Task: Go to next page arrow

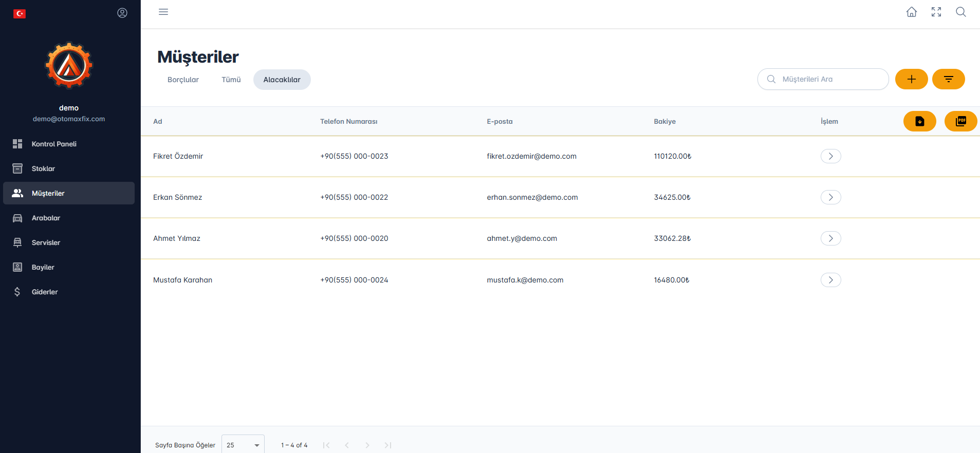Action: point(367,445)
